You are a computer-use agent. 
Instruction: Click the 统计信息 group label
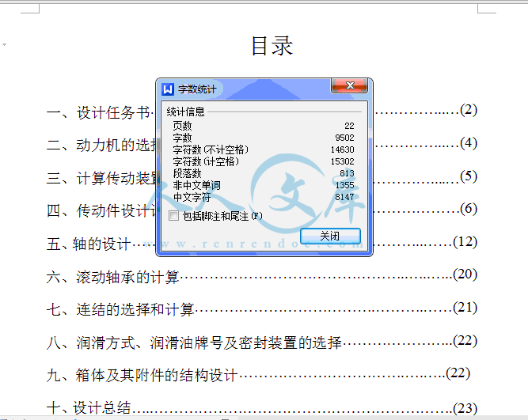coord(185,112)
